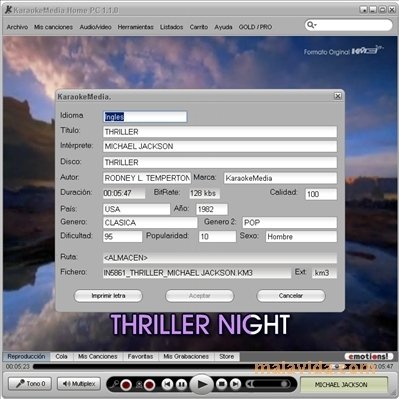
Task: Open the Archivo menu
Action: click(x=17, y=27)
